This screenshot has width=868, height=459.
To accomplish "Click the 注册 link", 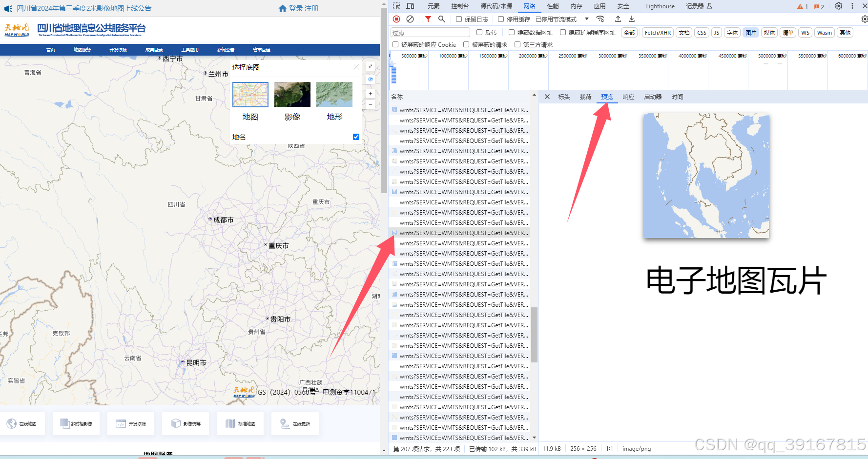I will coord(311,8).
